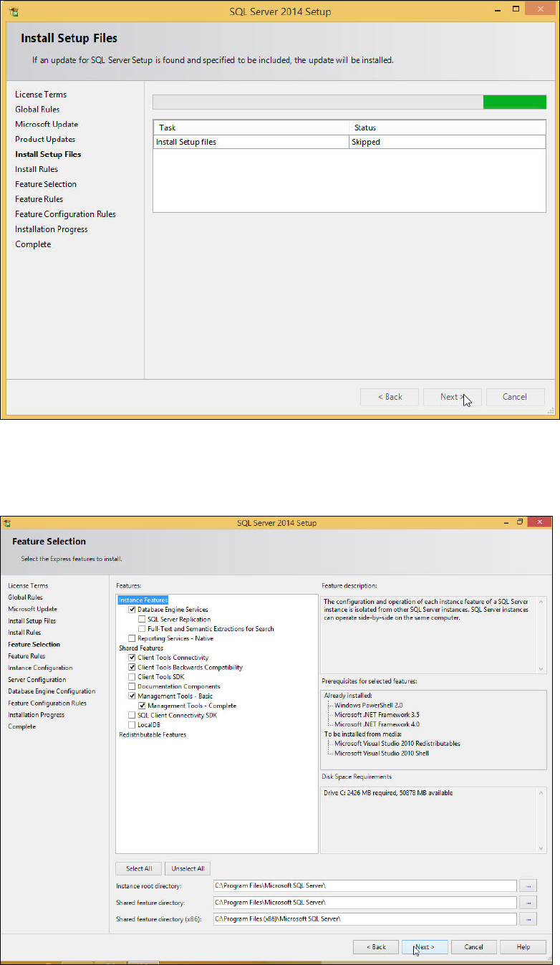Click 'Instance Configuration' step in Feature Selection sidebar
The image size is (560, 965).
tap(40, 668)
